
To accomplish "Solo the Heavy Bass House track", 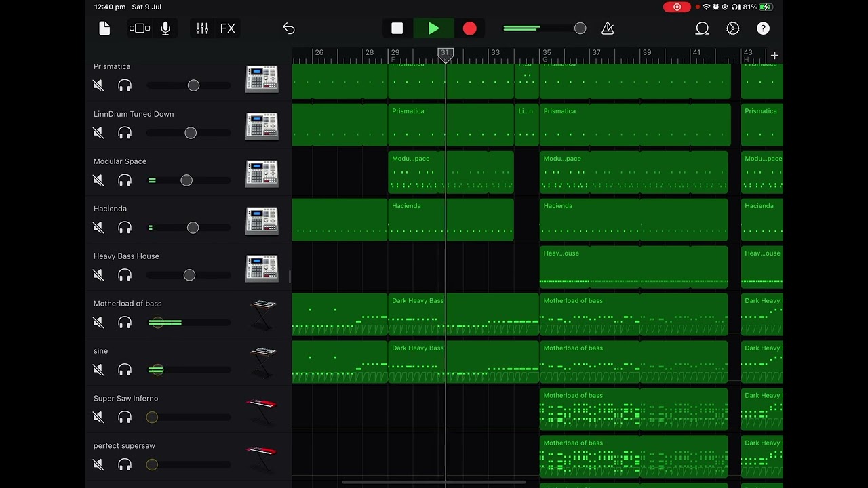I will pyautogui.click(x=125, y=275).
